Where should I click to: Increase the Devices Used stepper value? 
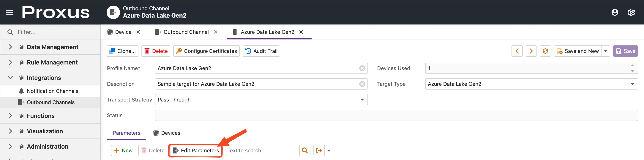pyautogui.click(x=632, y=66)
